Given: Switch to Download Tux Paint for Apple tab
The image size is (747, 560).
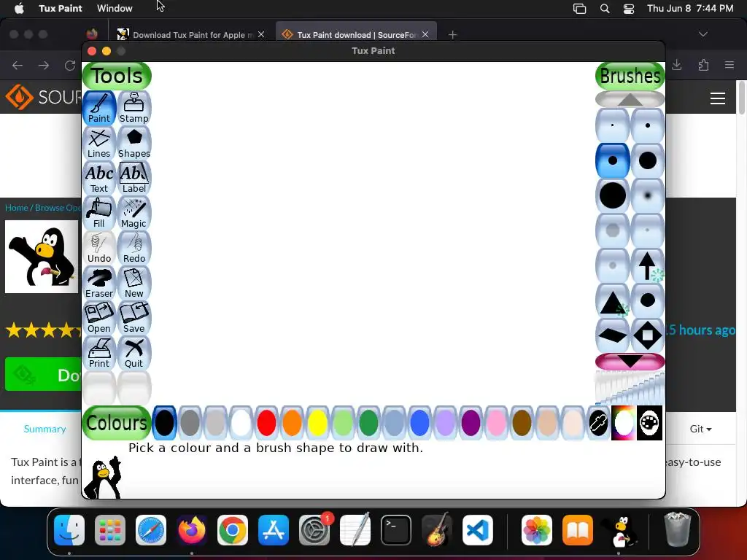Looking at the screenshot, I should (192, 35).
